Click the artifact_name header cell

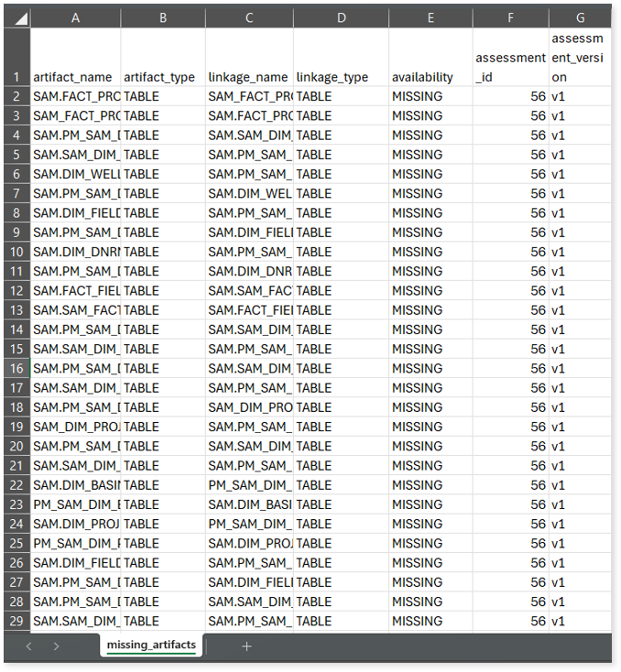pos(75,77)
